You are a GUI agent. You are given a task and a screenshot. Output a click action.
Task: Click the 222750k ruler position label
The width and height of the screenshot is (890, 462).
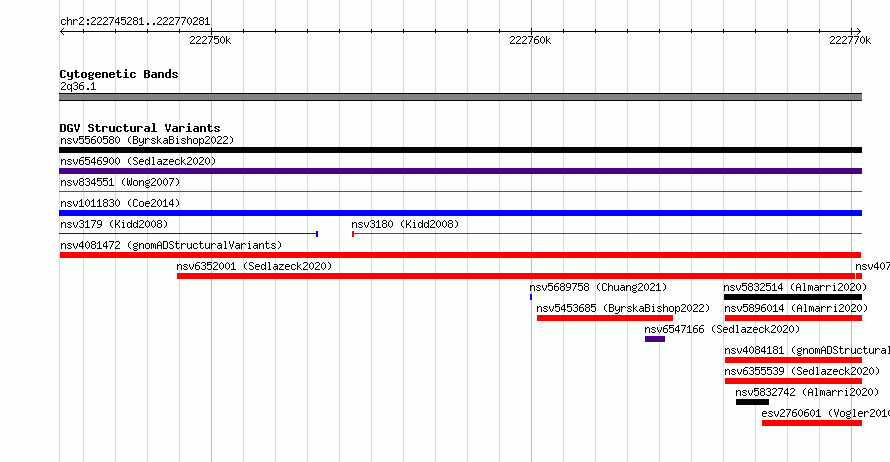point(210,40)
